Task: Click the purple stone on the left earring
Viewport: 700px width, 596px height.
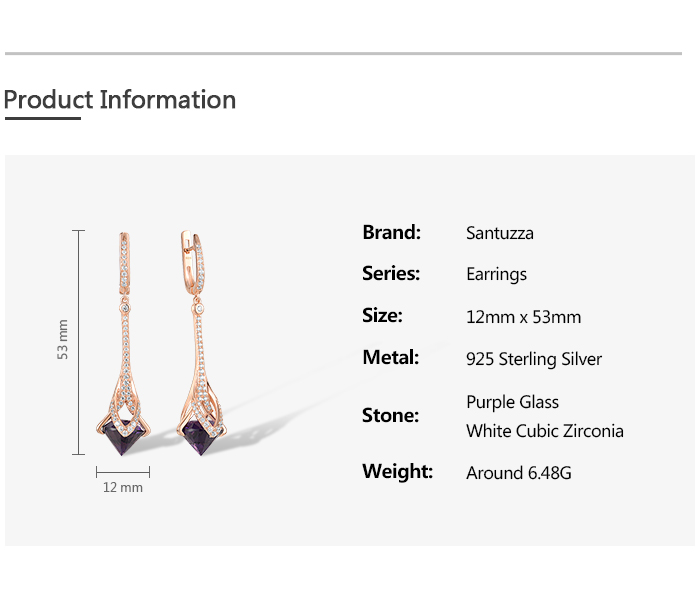Action: click(127, 435)
